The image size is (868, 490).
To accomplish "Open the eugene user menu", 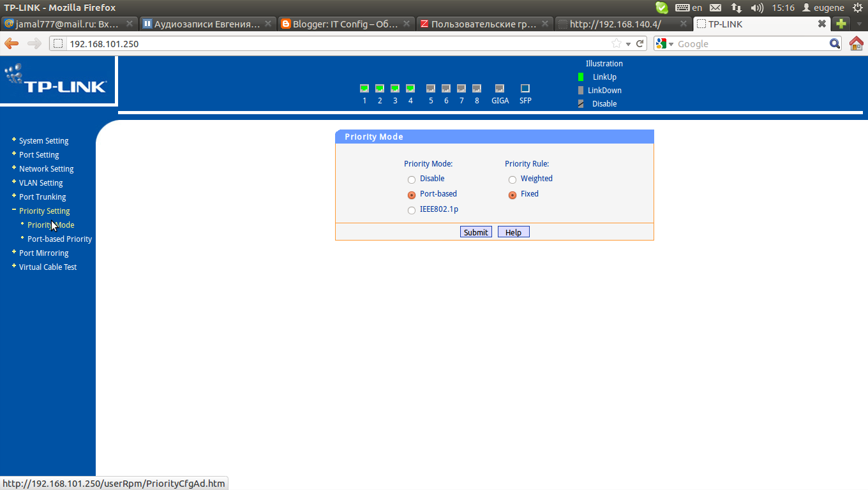I will click(x=823, y=8).
